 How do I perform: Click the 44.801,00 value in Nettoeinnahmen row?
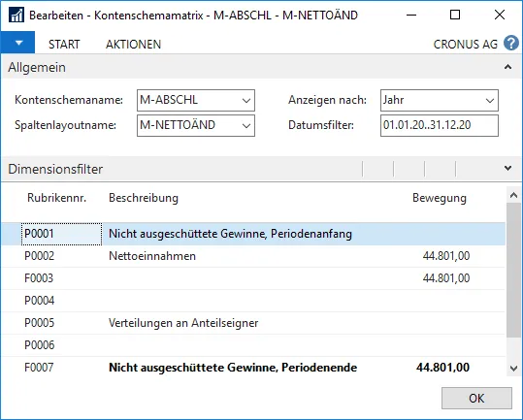point(446,256)
